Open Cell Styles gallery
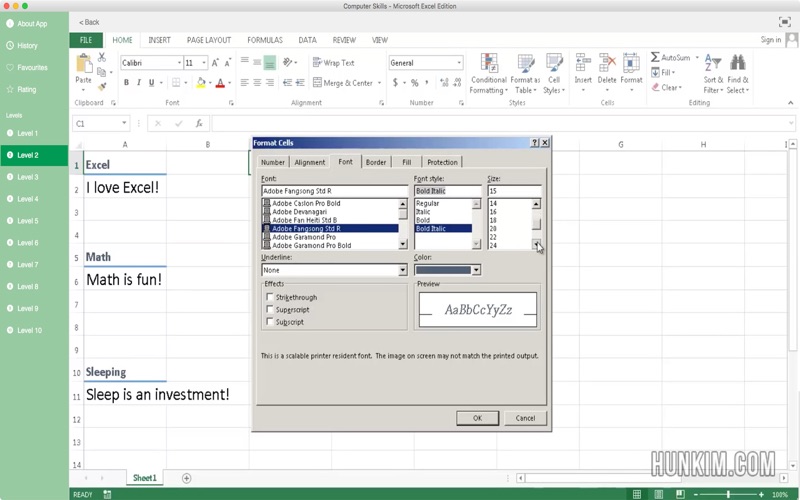800x500 pixels. pyautogui.click(x=554, y=73)
